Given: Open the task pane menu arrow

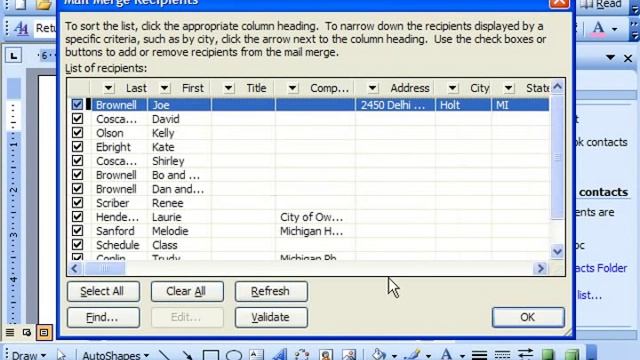Looking at the screenshot, I should pos(610,58).
